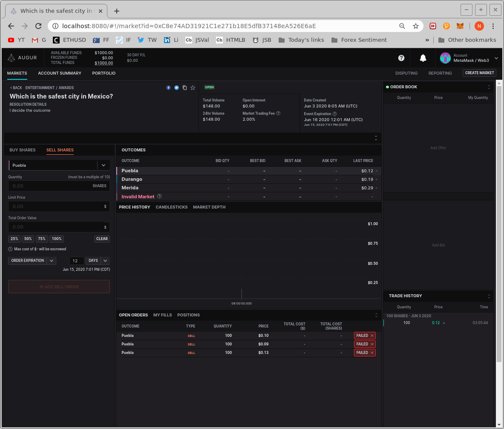Open the outcome dropdown showing Puebla
Image resolution: width=504 pixels, height=429 pixels.
103,165
